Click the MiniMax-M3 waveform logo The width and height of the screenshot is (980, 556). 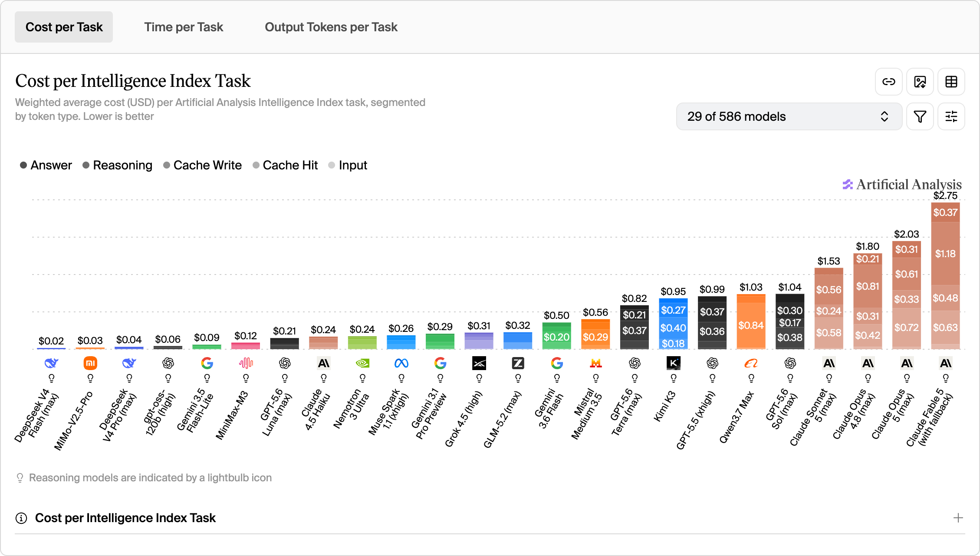pyautogui.click(x=246, y=363)
